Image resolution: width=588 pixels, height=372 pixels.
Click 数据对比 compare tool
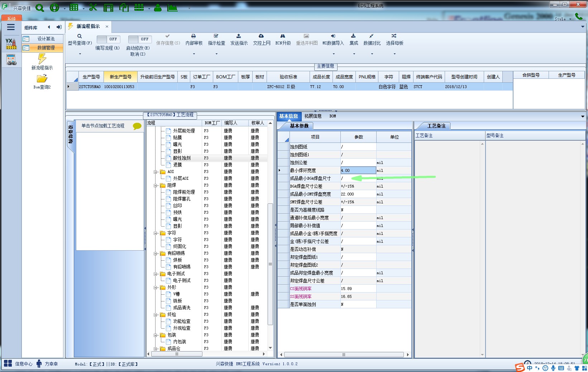372,40
